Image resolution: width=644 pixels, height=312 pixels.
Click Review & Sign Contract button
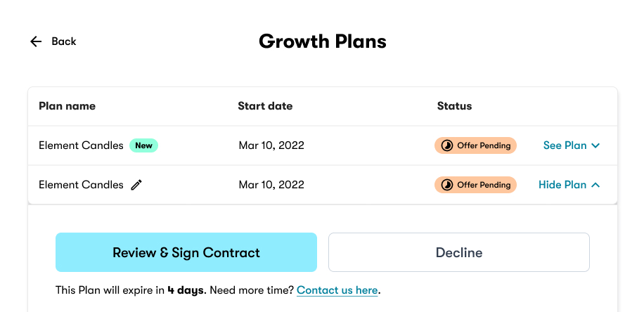pos(186,252)
